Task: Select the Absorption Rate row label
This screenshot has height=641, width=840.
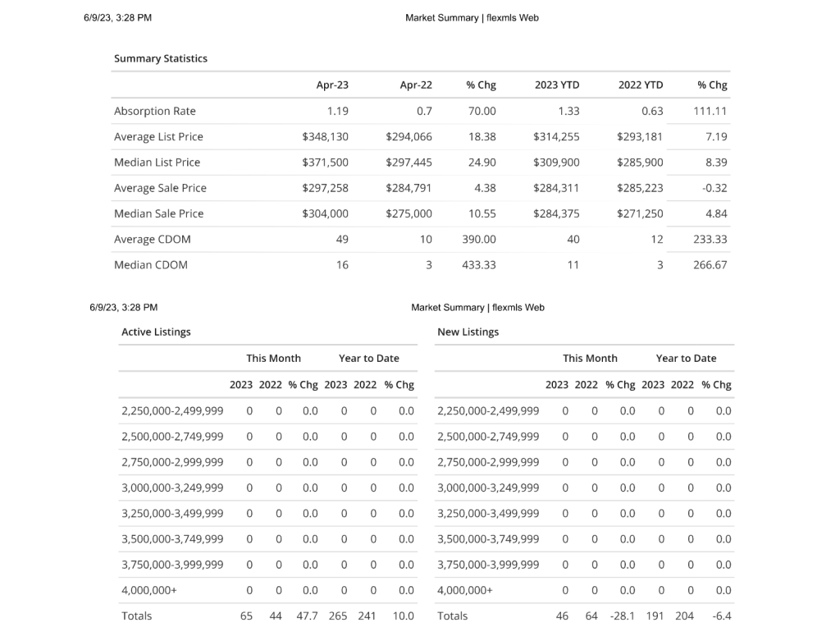Action: pos(155,112)
